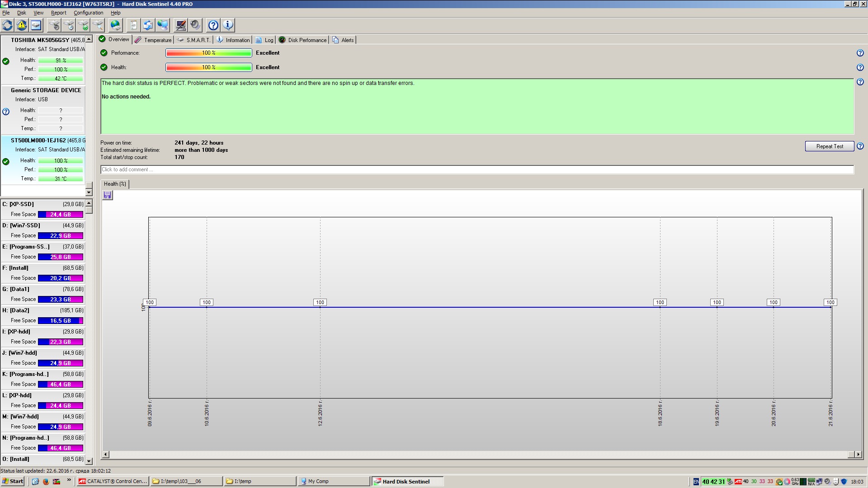Click the help icon beside Performance row
868x488 pixels.
point(860,53)
